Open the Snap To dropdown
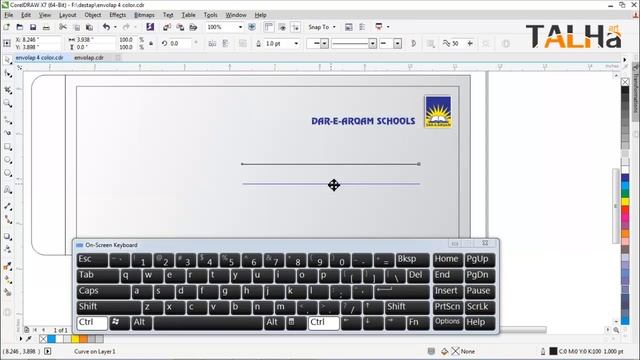Screen dimensions: 640x360 (x=322, y=27)
